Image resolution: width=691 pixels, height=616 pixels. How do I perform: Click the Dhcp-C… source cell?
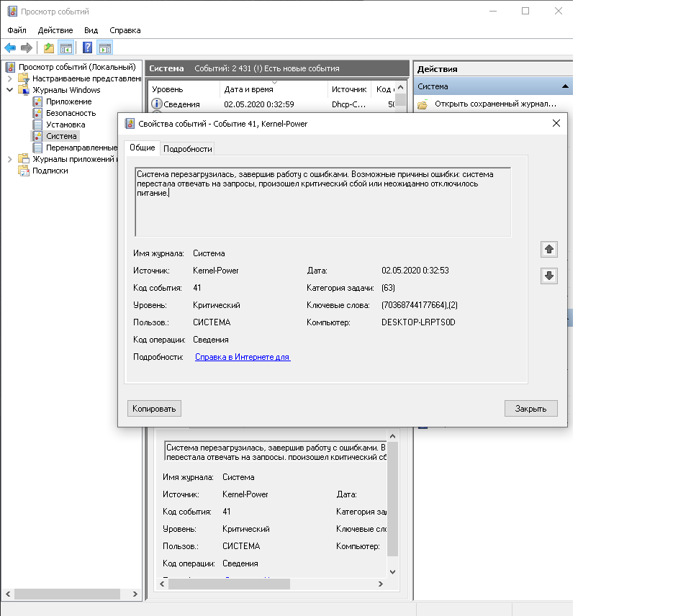click(x=348, y=104)
